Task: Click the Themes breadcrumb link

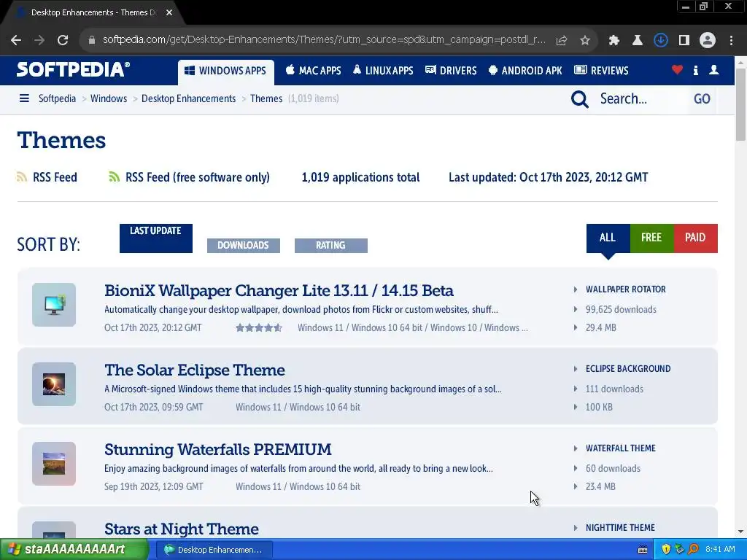Action: pos(266,98)
